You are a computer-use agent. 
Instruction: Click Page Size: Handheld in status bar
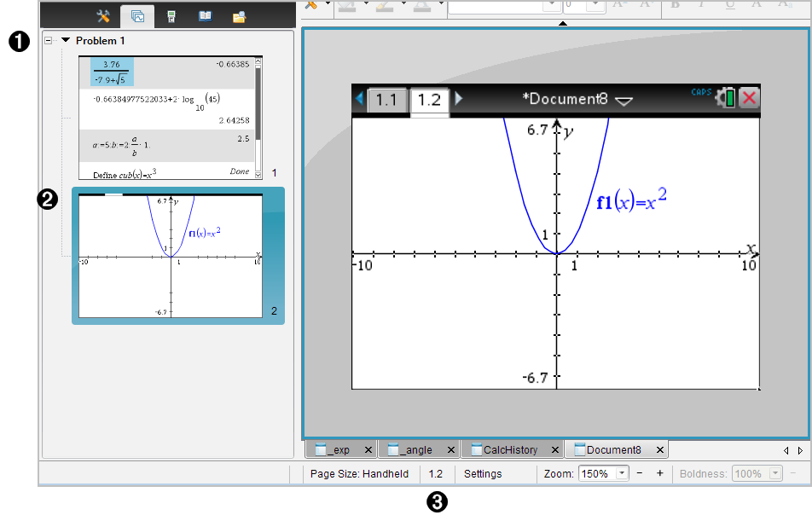359,473
